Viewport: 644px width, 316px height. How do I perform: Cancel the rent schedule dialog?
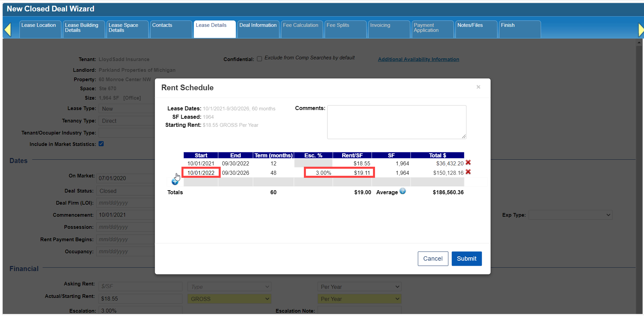(x=433, y=259)
